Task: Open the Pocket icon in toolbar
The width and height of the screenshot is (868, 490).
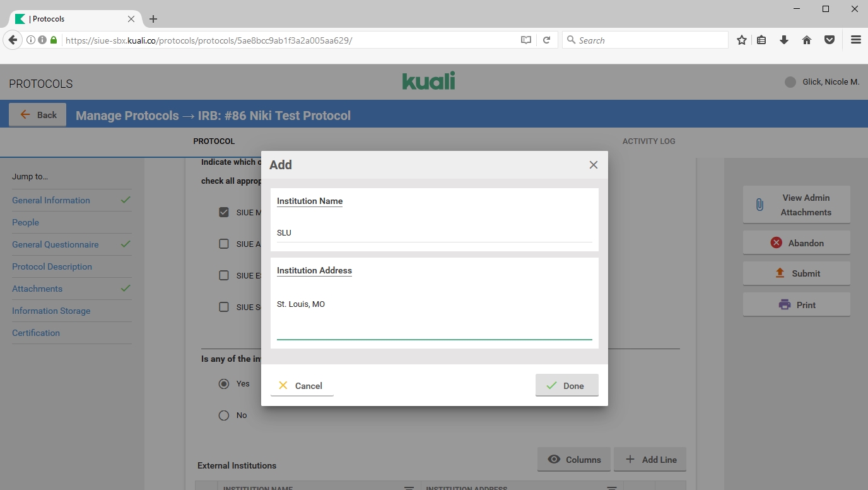Action: coord(830,40)
